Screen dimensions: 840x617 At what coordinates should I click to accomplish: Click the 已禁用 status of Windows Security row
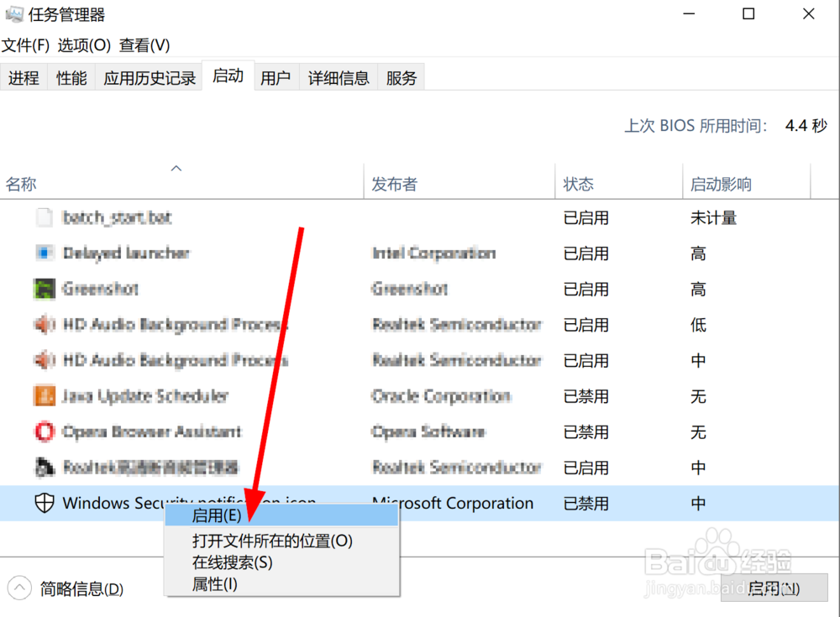point(586,503)
